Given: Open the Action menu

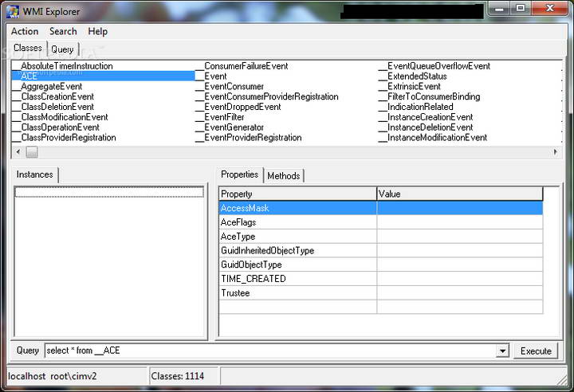Looking at the screenshot, I should [x=25, y=32].
